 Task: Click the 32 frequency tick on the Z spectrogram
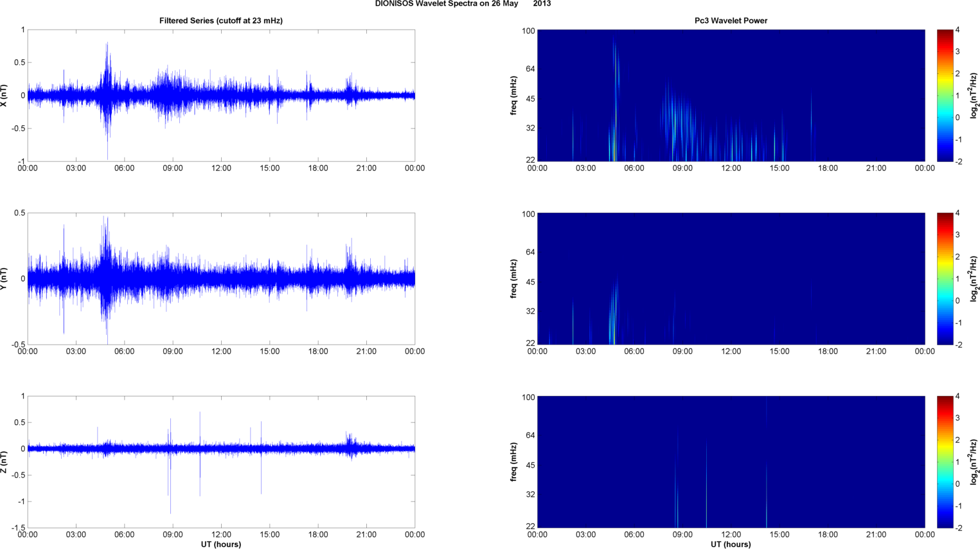point(530,495)
